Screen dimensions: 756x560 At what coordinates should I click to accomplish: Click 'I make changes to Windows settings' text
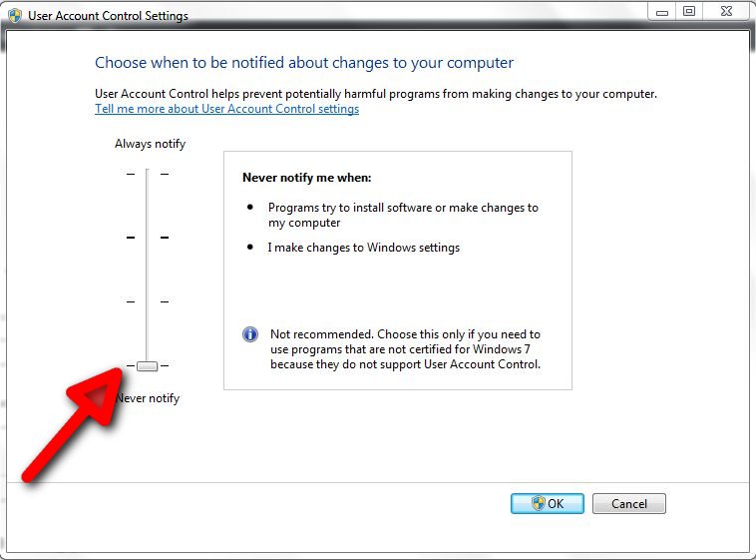click(364, 248)
